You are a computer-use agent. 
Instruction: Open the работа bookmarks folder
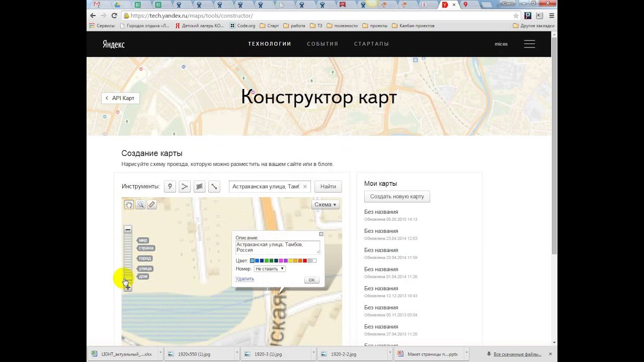click(x=294, y=26)
